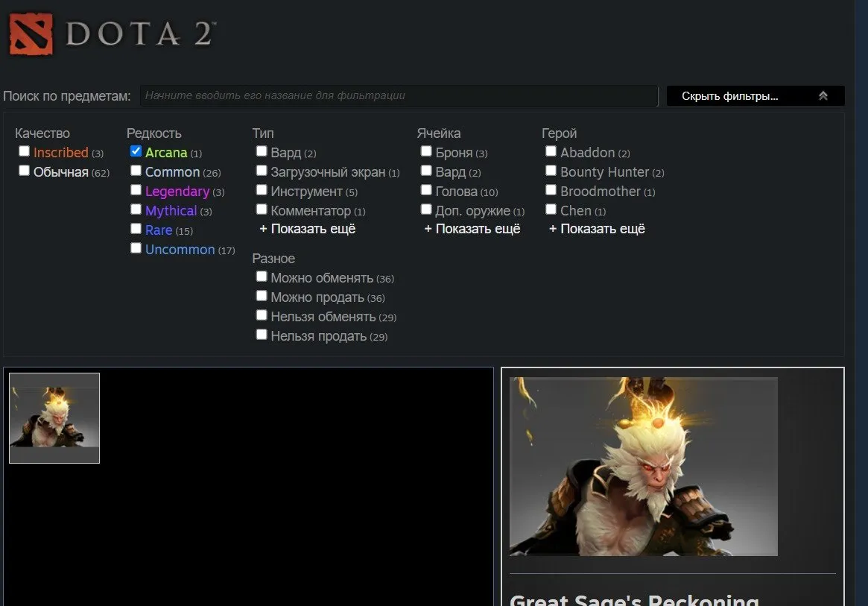Click the Dota 2 logo icon
Screen dimensions: 868x606
pos(31,34)
